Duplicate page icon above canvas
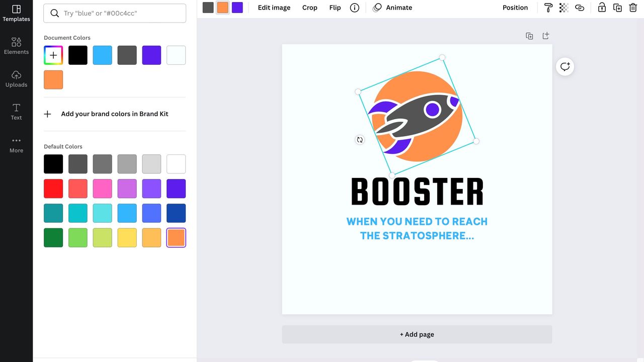This screenshot has width=644, height=362. 529,36
